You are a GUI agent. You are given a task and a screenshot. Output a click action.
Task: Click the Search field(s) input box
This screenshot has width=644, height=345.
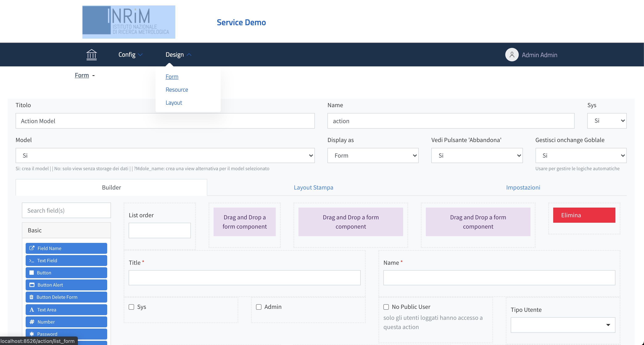click(x=66, y=210)
